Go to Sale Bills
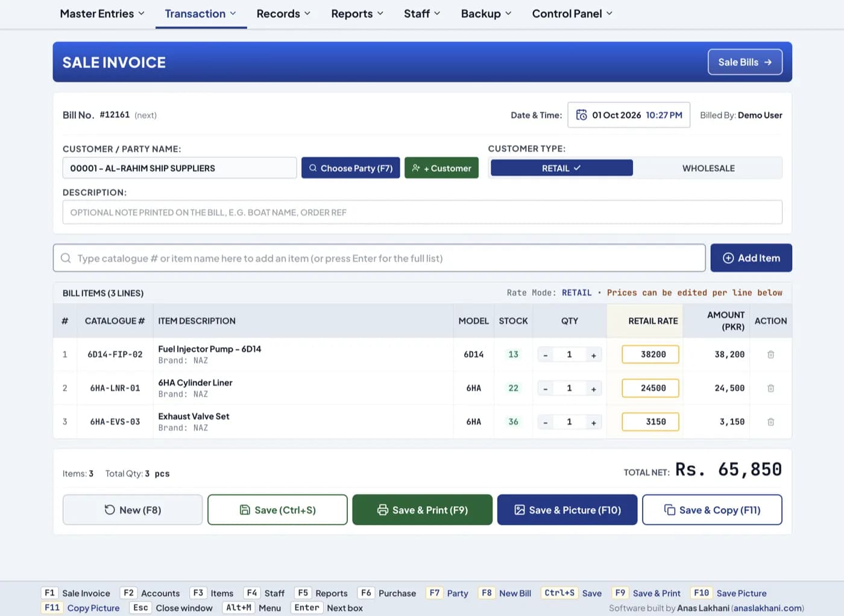The width and height of the screenshot is (844, 616). (x=745, y=62)
